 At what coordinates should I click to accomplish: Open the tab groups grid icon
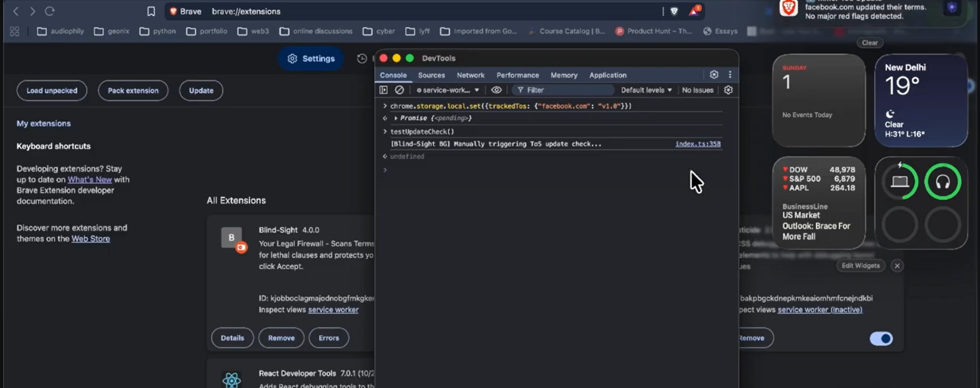click(15, 31)
